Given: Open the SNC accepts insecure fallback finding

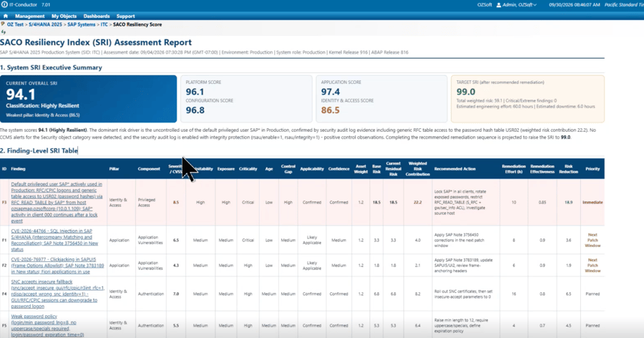Looking at the screenshot, I should [57, 294].
